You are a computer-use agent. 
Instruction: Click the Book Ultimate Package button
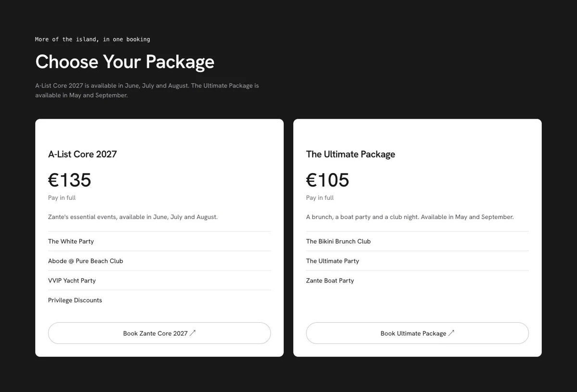417,333
